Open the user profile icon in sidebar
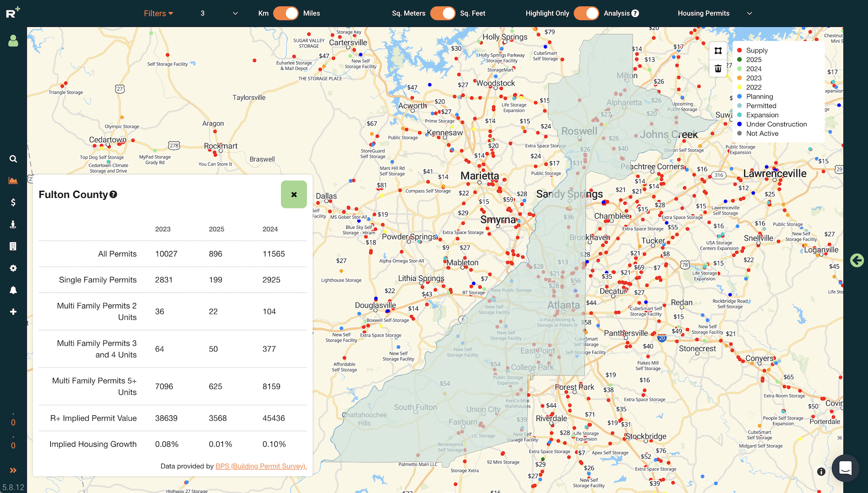The width and height of the screenshot is (868, 493). tap(13, 41)
